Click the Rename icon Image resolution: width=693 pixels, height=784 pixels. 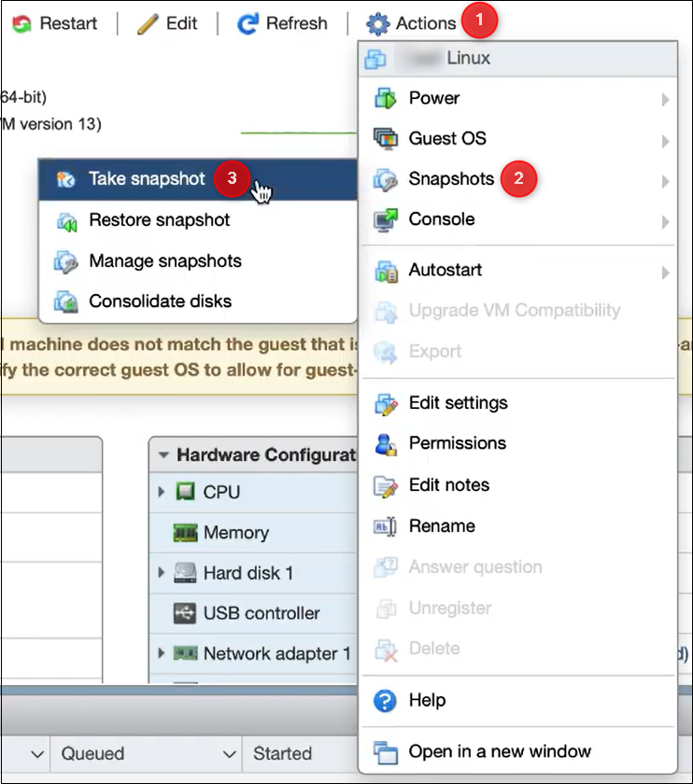tap(385, 526)
